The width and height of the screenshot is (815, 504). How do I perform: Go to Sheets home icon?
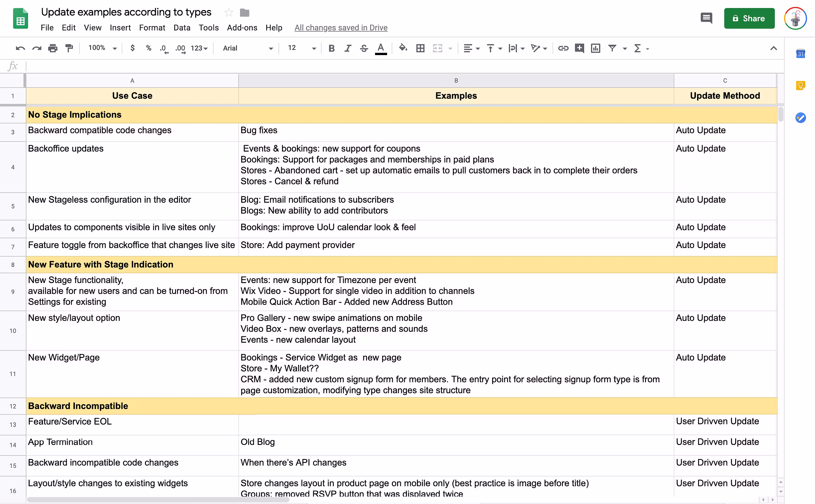(20, 18)
